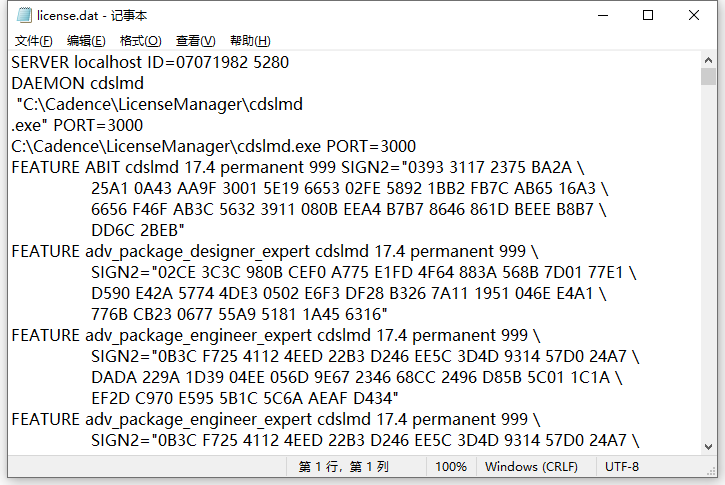Minimize the Notepad window
The height and width of the screenshot is (485, 725).
[x=603, y=15]
